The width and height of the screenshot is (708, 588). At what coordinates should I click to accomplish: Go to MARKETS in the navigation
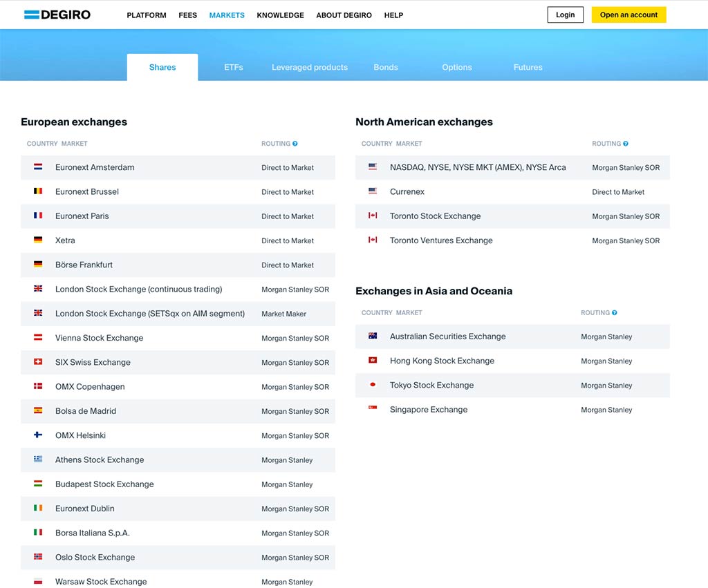[227, 15]
